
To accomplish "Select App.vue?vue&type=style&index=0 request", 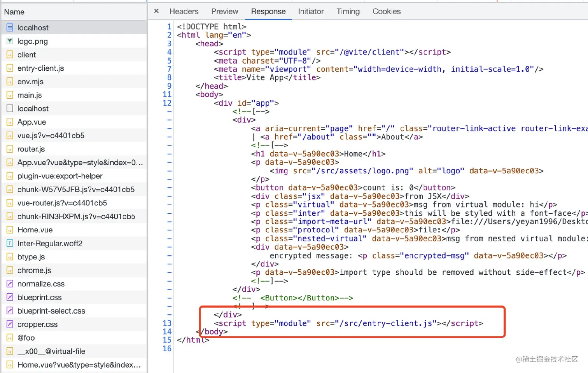I will [x=73, y=162].
